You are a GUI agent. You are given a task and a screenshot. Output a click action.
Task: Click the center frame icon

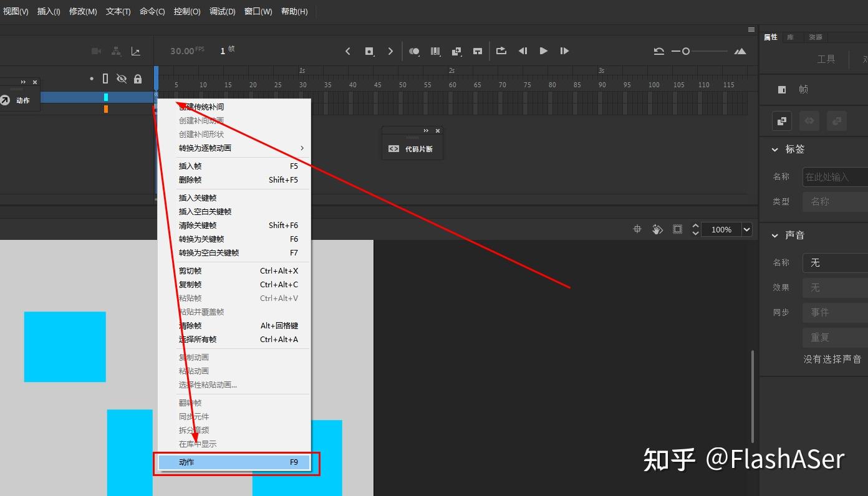[x=478, y=51]
